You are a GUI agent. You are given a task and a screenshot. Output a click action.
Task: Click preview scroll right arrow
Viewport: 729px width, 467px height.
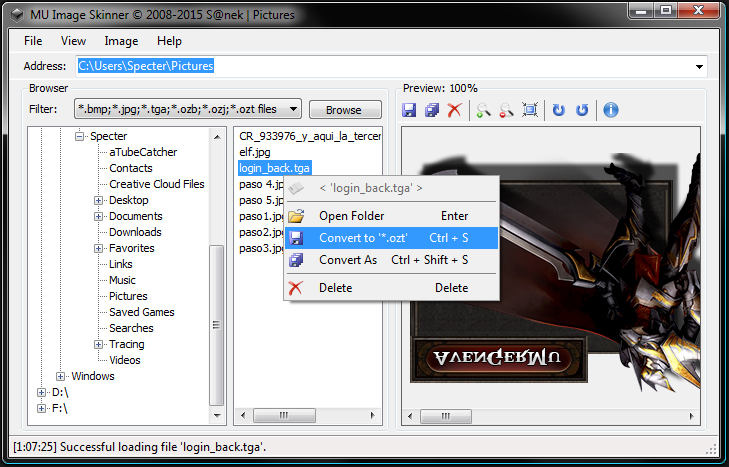pos(692,416)
